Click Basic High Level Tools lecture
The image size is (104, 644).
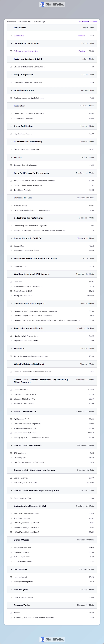(23, 498)
